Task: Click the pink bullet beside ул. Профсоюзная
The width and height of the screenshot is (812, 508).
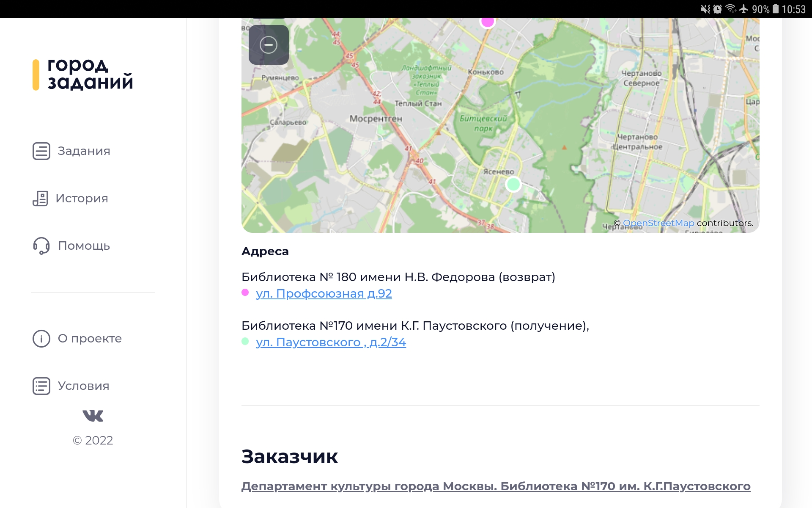Action: click(245, 293)
